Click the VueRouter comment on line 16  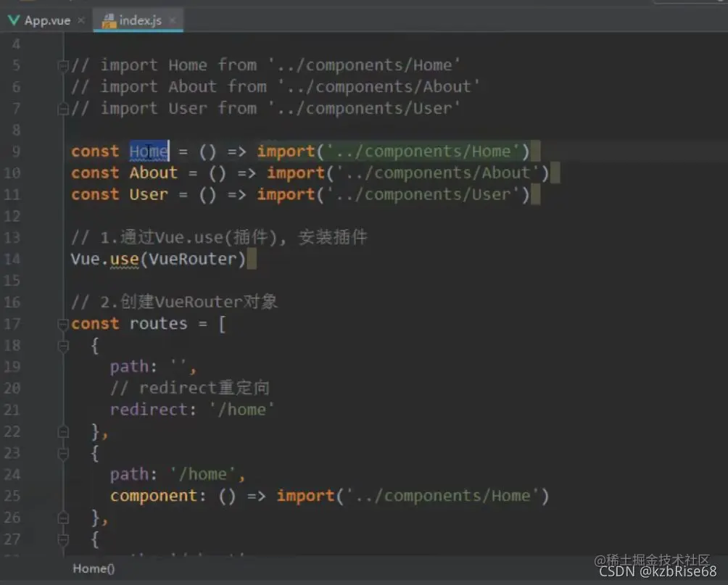pos(175,302)
